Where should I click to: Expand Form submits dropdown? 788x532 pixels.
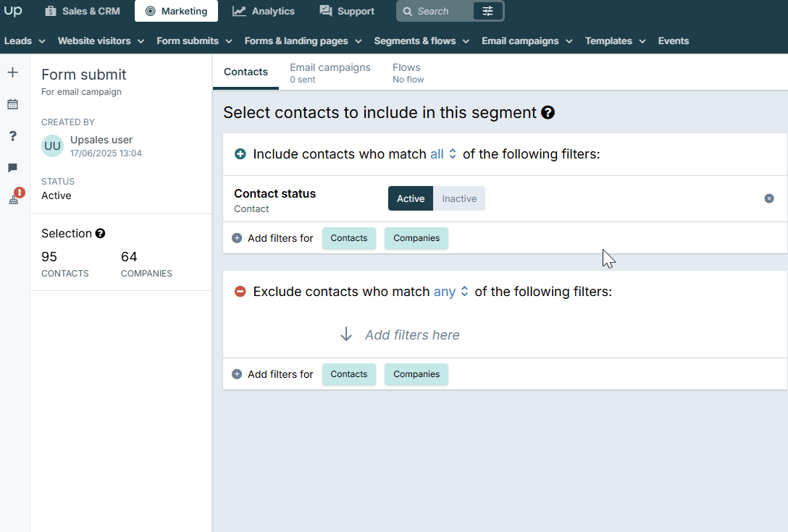pos(195,41)
